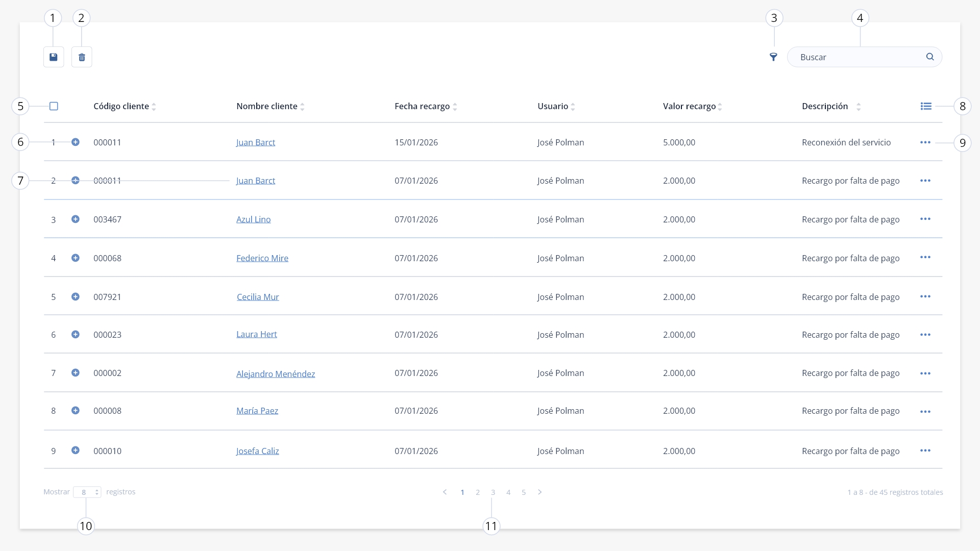
Task: Open the filter funnel icon
Action: point(774,57)
